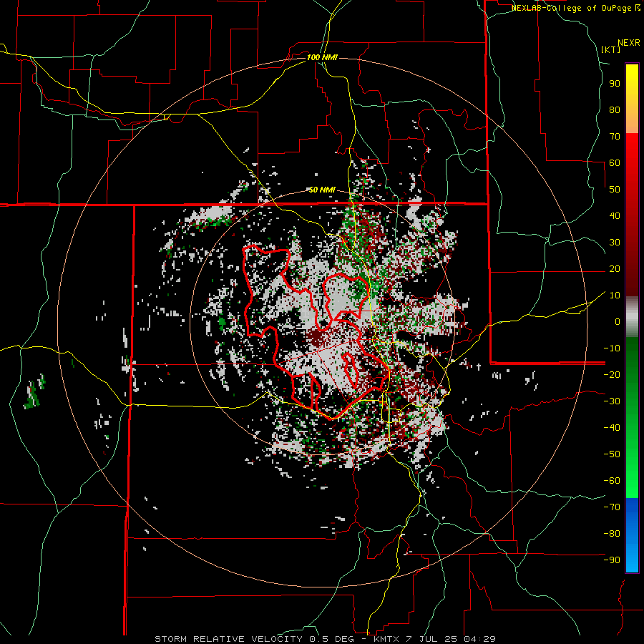
Task: Click the NEXLAB-College of DuPage header text
Action: point(575,8)
